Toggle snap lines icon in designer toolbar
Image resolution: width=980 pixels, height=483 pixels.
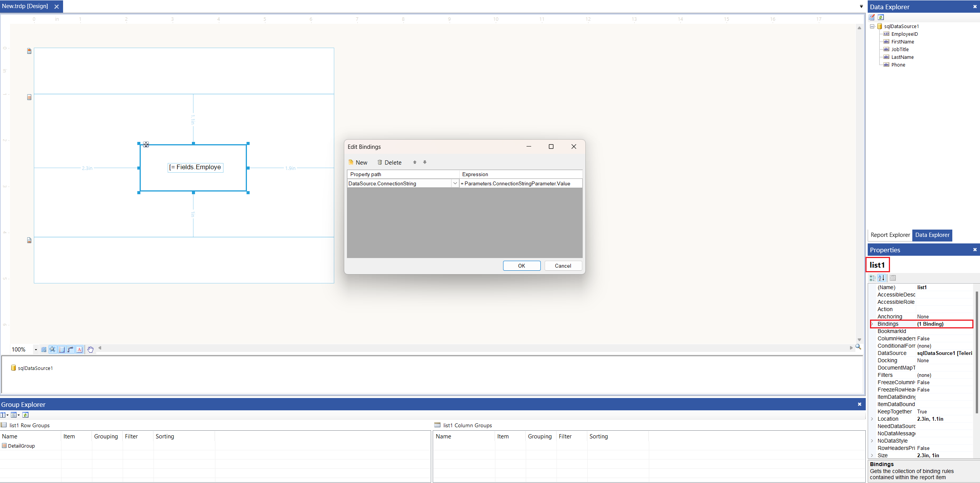(x=62, y=350)
